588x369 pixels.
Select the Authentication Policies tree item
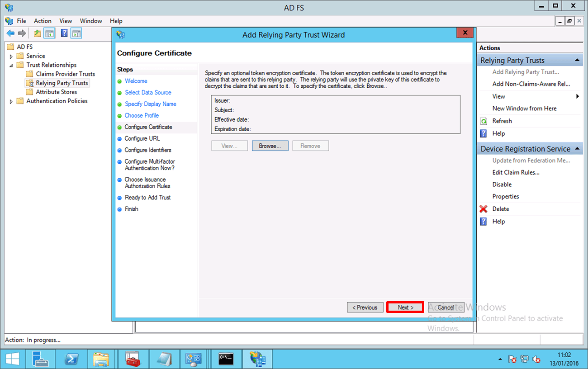57,101
